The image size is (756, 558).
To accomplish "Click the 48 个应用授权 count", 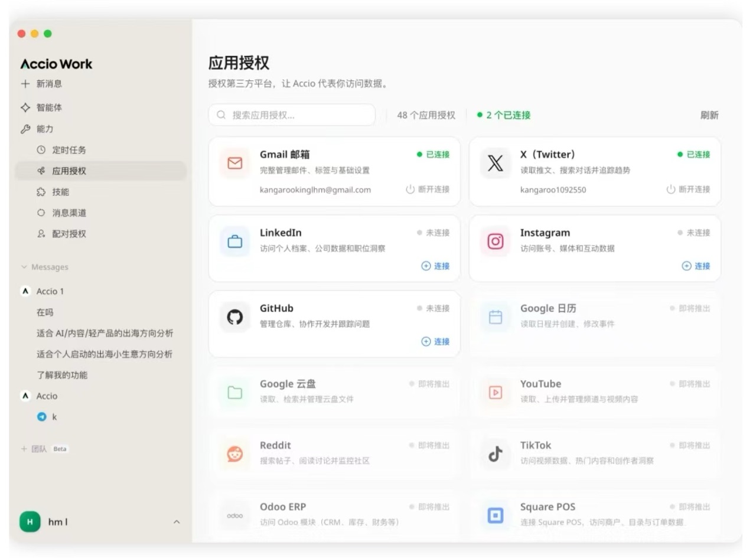I will coord(426,115).
